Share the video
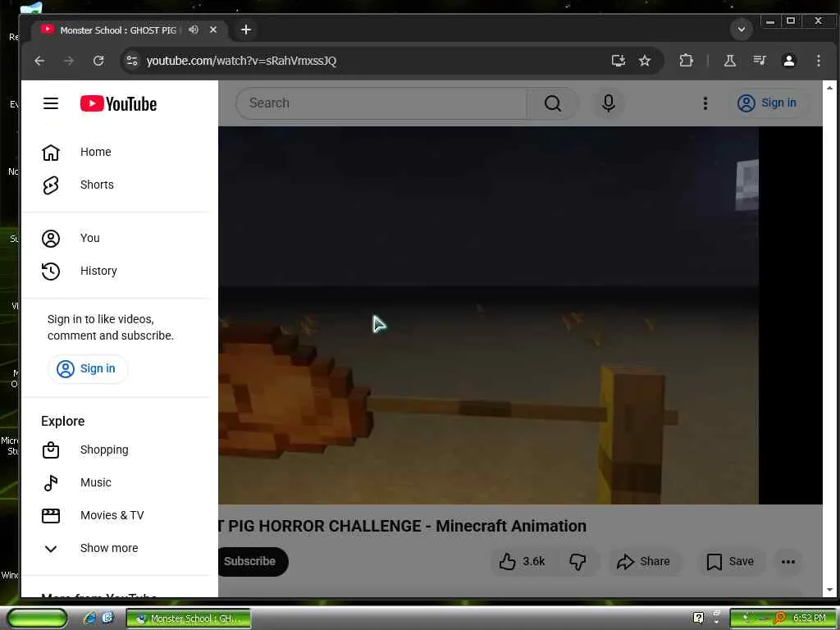Image resolution: width=840 pixels, height=630 pixels. tap(643, 561)
